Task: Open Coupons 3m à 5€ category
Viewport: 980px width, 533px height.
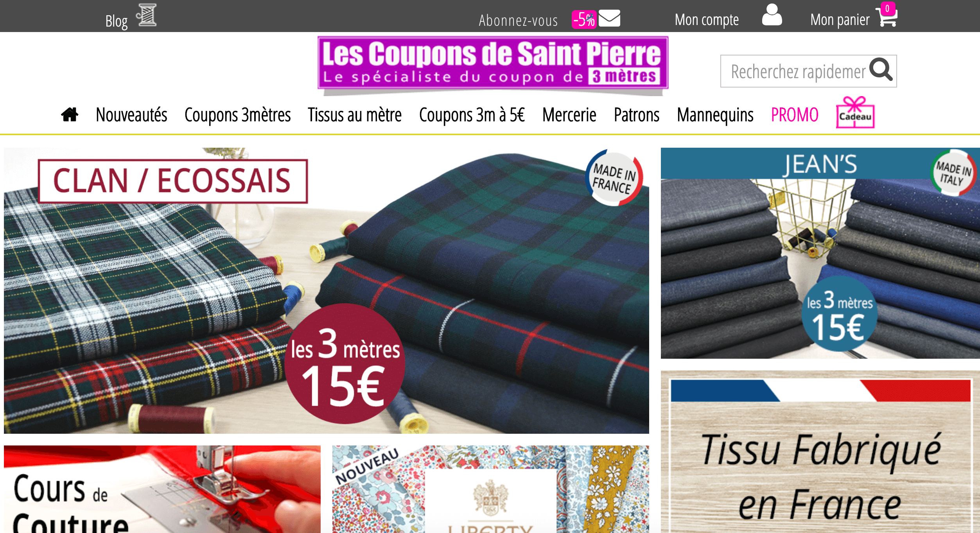Action: click(x=472, y=115)
